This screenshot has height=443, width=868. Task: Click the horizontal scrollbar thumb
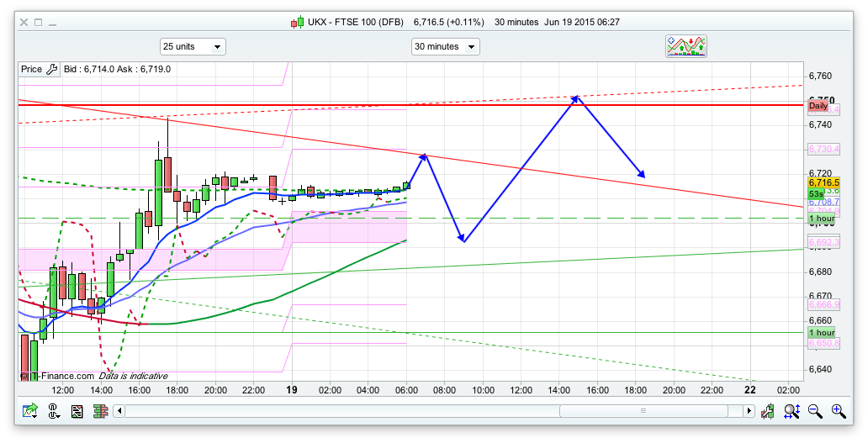(x=643, y=411)
